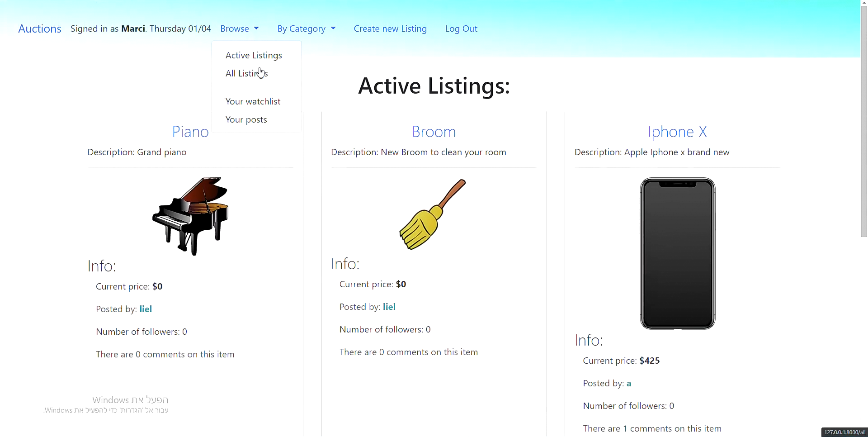Click Create new Listing link
The image size is (868, 437).
point(390,29)
